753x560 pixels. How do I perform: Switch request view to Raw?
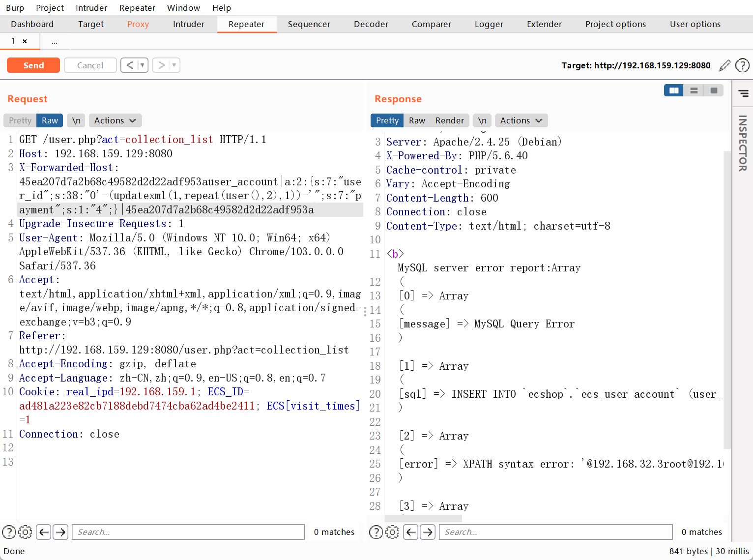(x=50, y=120)
